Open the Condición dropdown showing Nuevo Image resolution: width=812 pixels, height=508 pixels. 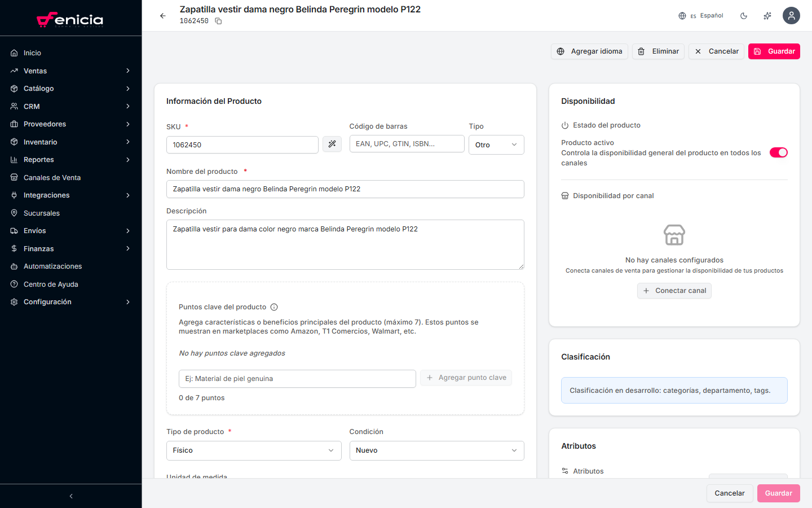[436, 450]
